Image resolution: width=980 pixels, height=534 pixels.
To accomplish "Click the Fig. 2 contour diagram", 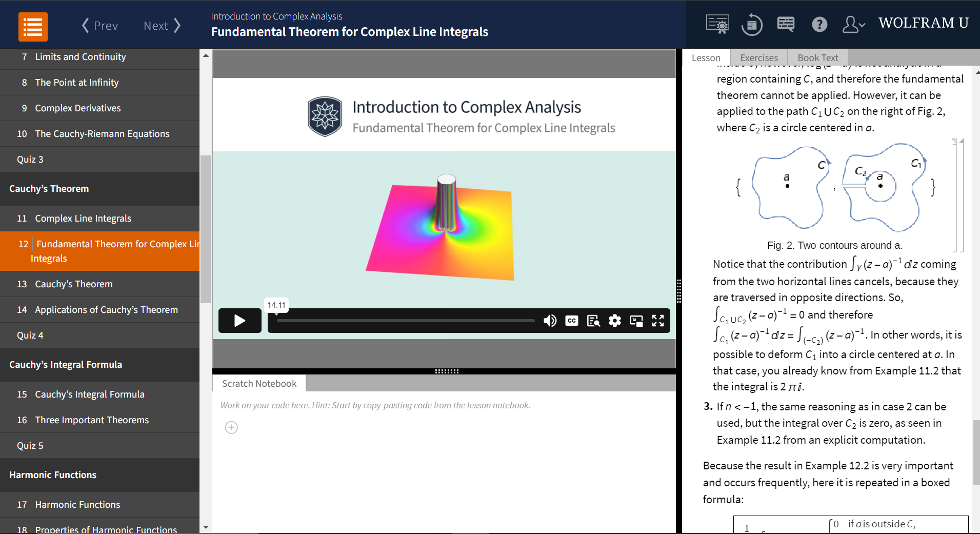I will point(835,187).
